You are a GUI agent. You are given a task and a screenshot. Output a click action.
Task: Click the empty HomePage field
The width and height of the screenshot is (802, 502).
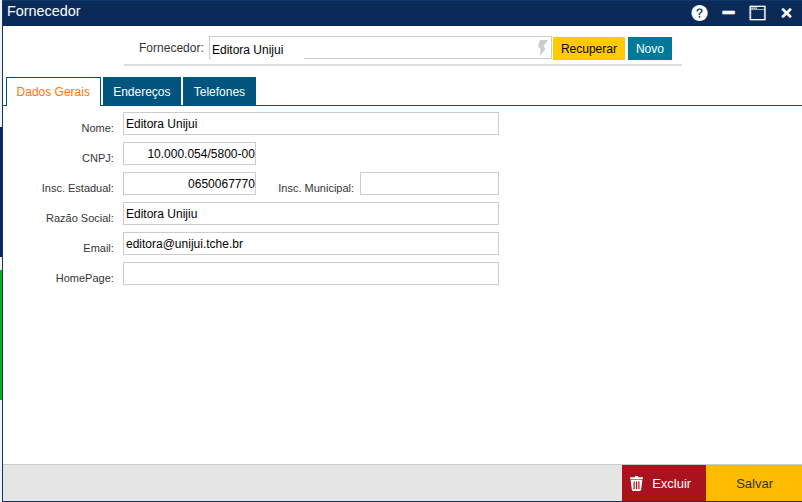310,274
